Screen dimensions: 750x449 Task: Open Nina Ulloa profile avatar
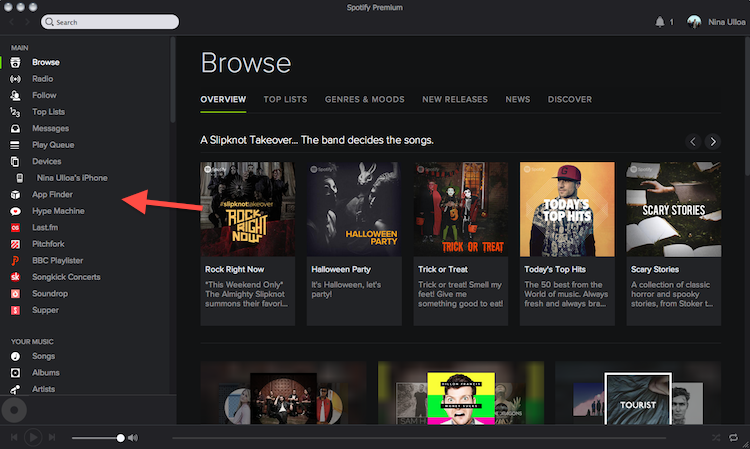point(694,22)
